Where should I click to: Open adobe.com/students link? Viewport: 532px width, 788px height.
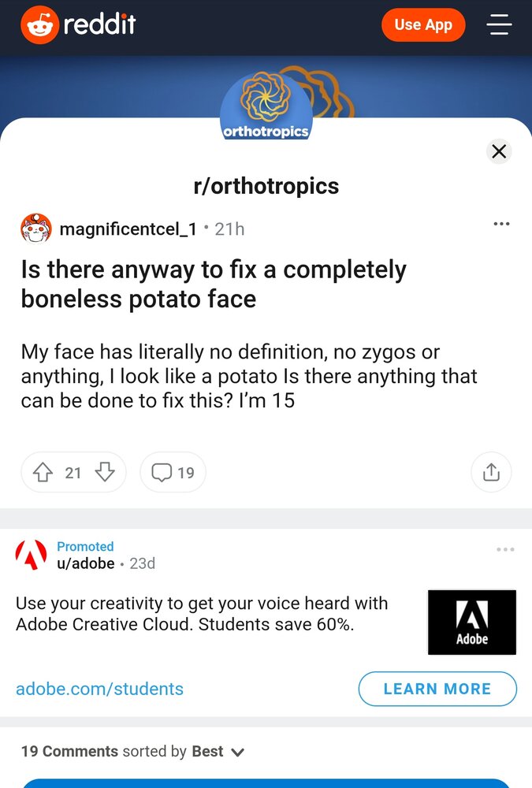tap(99, 689)
